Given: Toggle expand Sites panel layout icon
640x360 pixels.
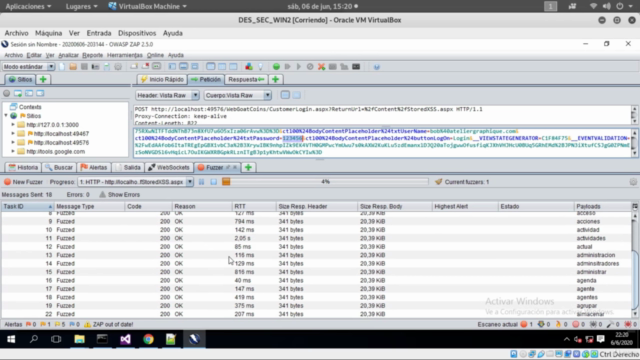Looking at the screenshot, I should pos(172,67).
